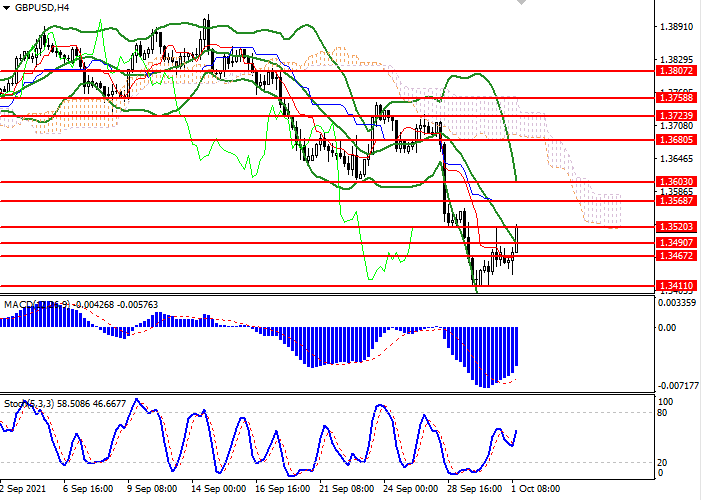The width and height of the screenshot is (701, 500).
Task: Click the 28 Sep 16:00 time label
Action: (x=474, y=489)
